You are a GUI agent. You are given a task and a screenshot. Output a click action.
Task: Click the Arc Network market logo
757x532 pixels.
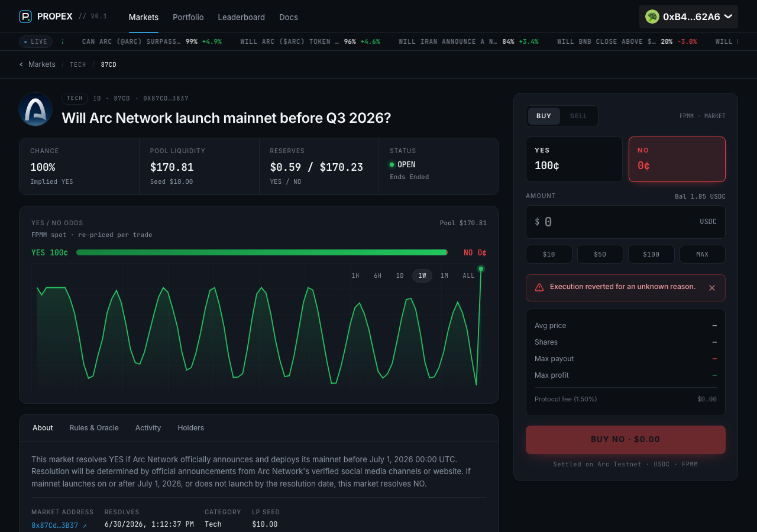[x=35, y=109]
